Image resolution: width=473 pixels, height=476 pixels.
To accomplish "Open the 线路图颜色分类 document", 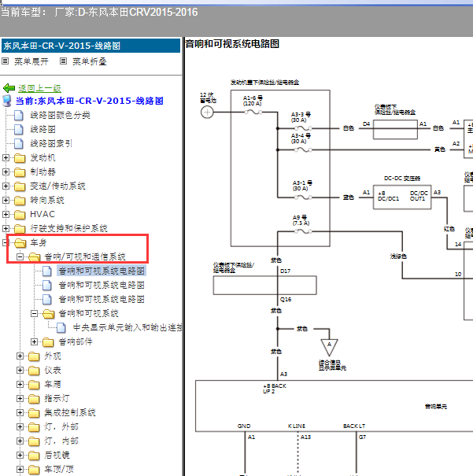I will [60, 116].
